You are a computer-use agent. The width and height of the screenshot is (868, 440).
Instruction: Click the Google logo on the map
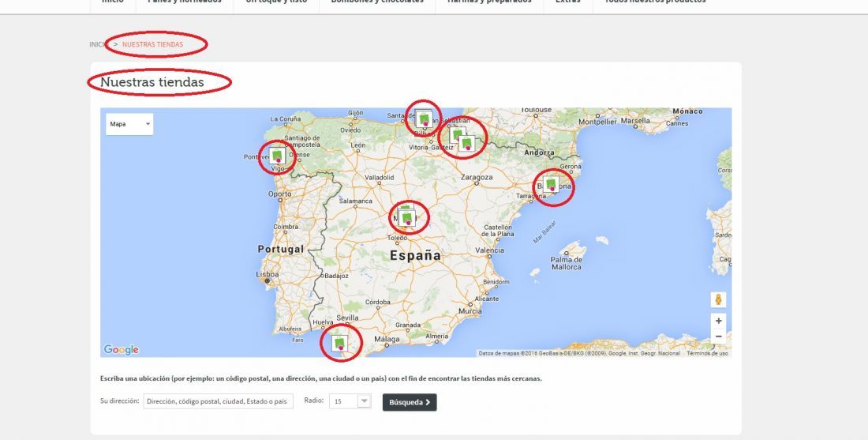click(122, 350)
